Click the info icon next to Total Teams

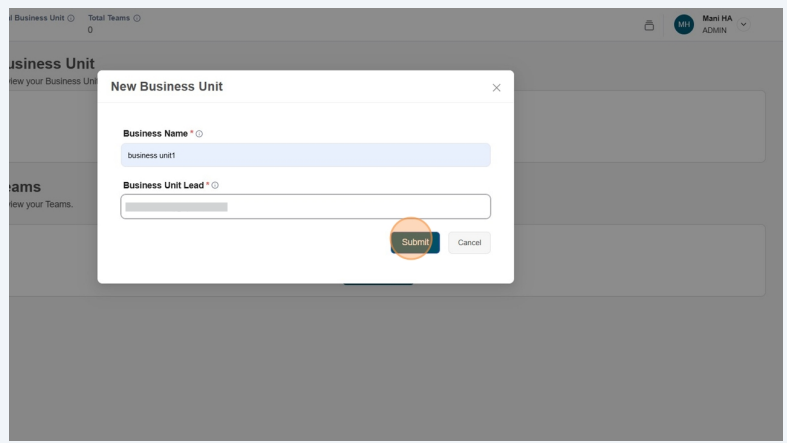(x=137, y=19)
